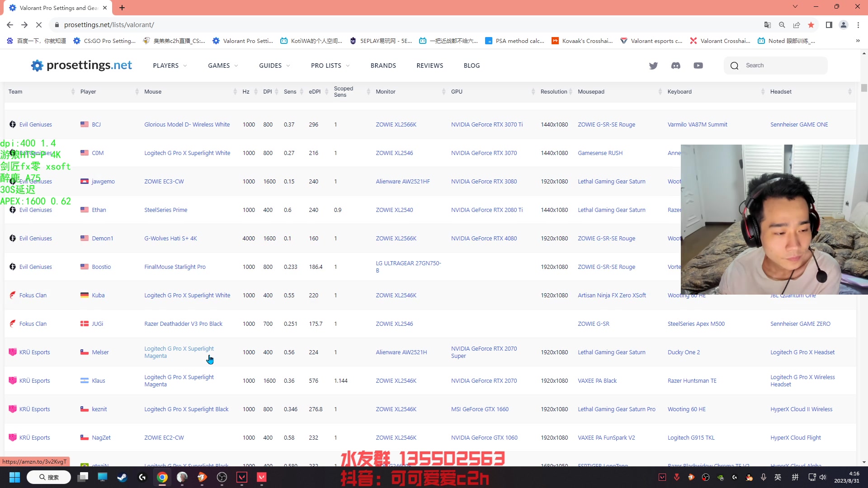Open Demon1 player link

coord(102,238)
